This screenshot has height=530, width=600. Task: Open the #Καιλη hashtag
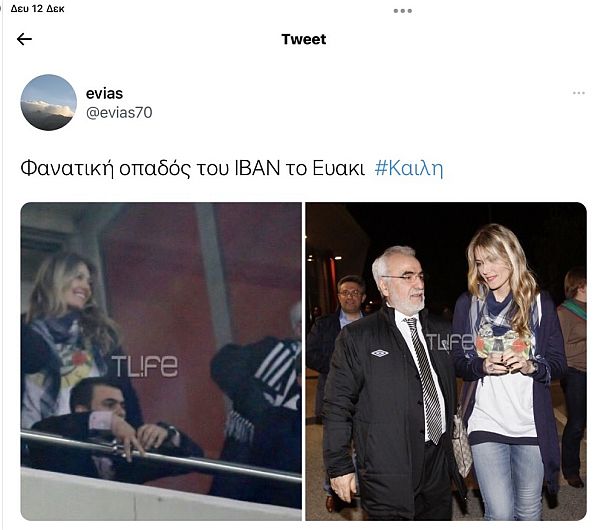[409, 168]
